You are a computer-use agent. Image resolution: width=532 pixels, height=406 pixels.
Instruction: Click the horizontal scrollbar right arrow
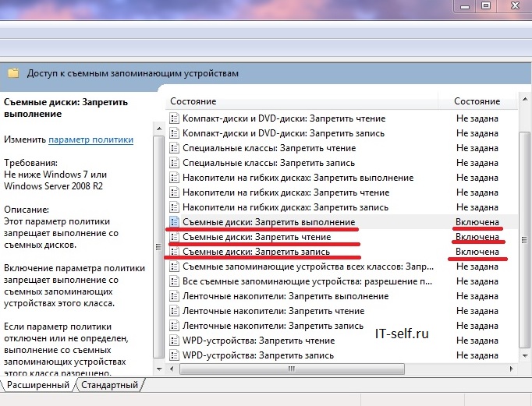511,369
